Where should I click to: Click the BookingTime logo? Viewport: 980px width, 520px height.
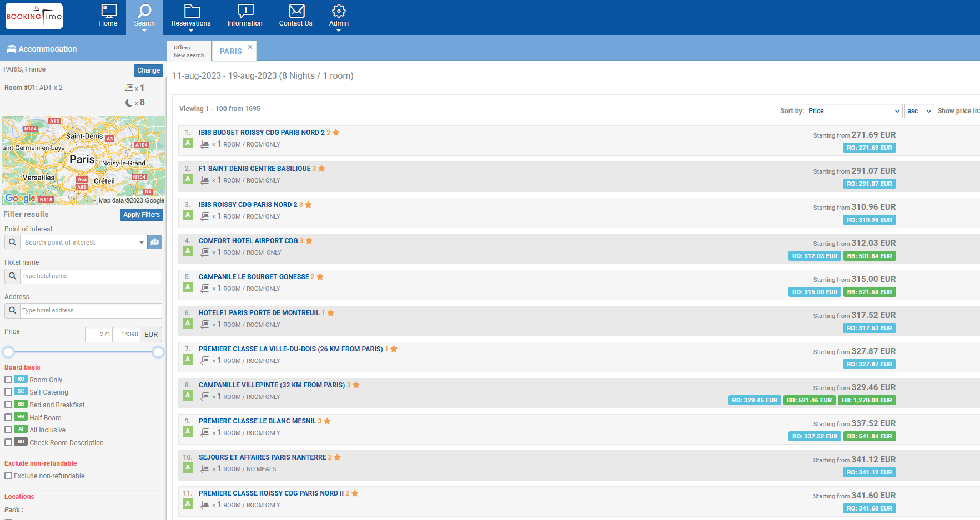(x=34, y=16)
